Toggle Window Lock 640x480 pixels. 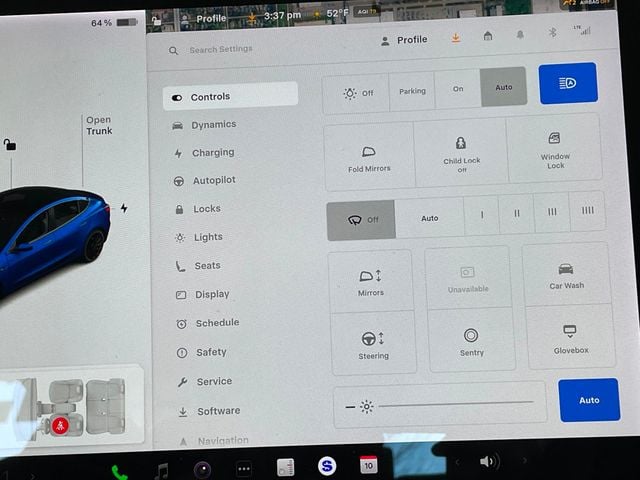[555, 149]
